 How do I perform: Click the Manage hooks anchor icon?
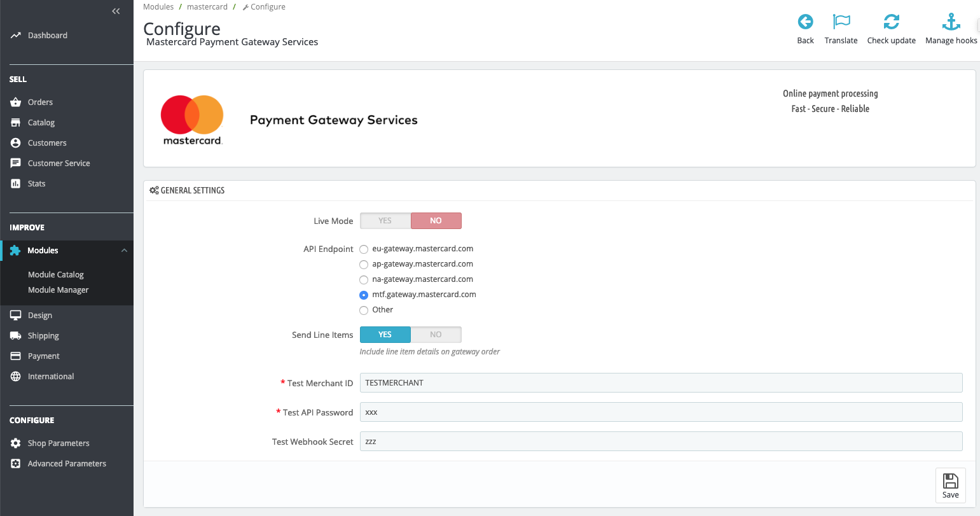tap(951, 22)
